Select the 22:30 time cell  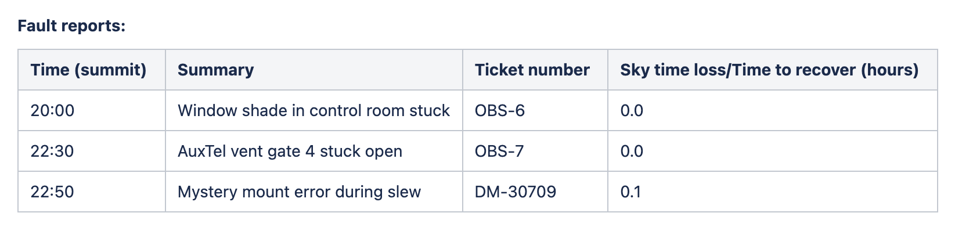[x=52, y=152]
